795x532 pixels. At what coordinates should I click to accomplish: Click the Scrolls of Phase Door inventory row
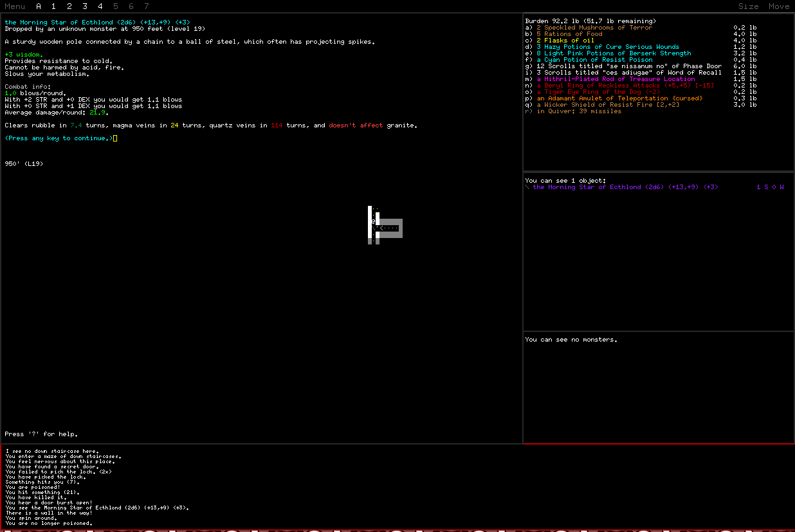click(x=641, y=66)
